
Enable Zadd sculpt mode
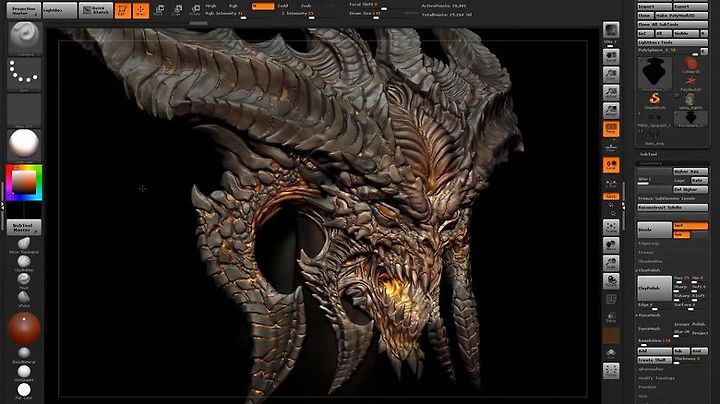[x=283, y=6]
